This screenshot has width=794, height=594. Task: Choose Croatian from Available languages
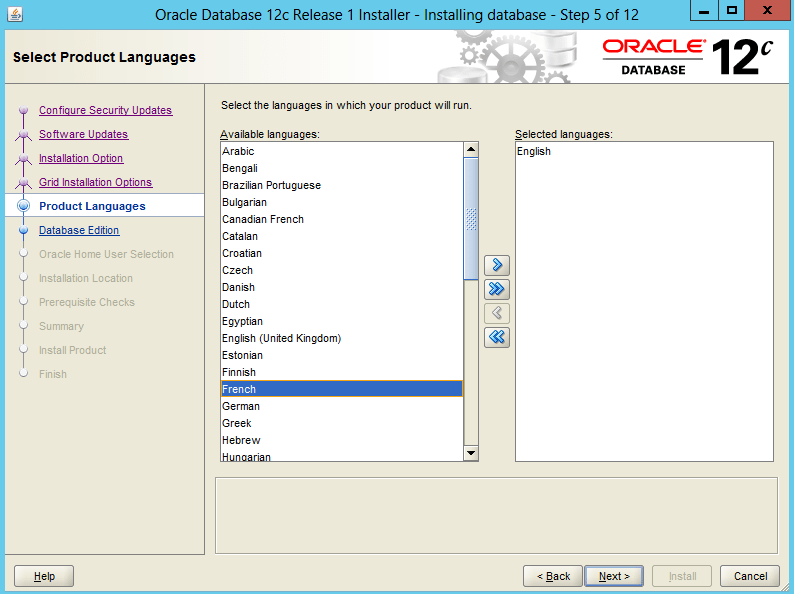tap(342, 253)
